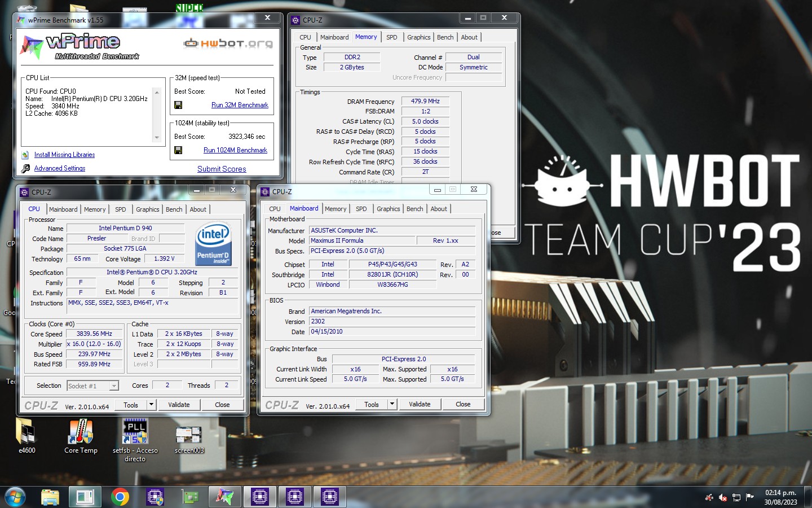
Task: Click the wPrime title bar icon
Action: point(21,20)
